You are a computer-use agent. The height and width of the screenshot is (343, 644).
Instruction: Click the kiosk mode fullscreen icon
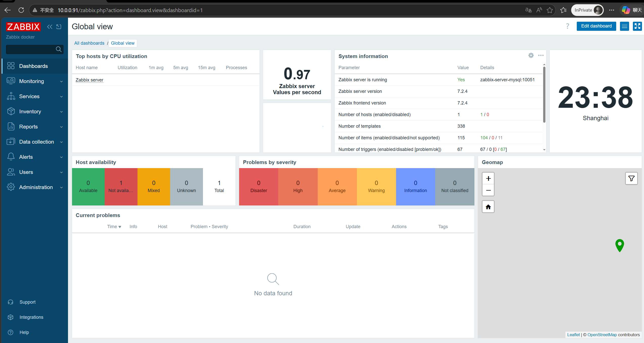pyautogui.click(x=637, y=26)
